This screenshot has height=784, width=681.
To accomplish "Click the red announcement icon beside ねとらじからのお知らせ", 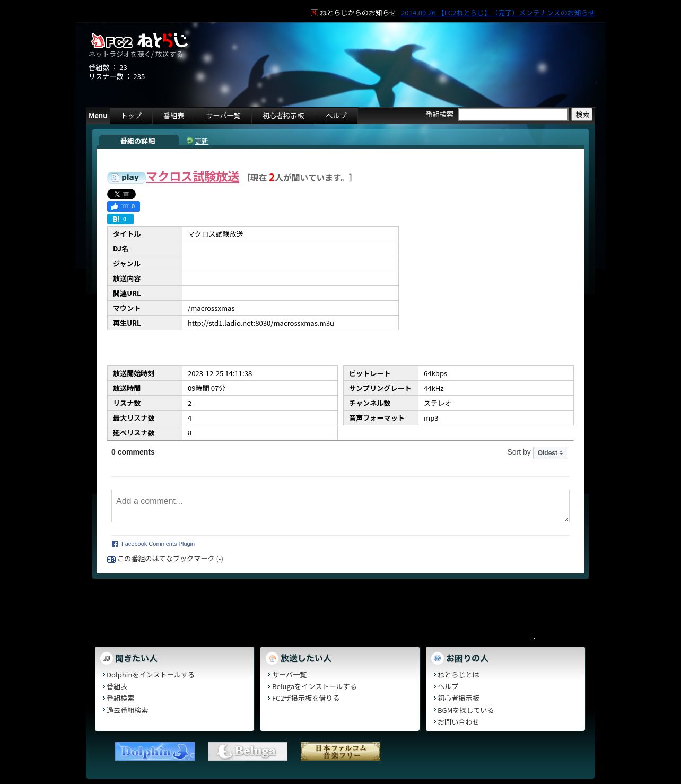I will click(315, 13).
